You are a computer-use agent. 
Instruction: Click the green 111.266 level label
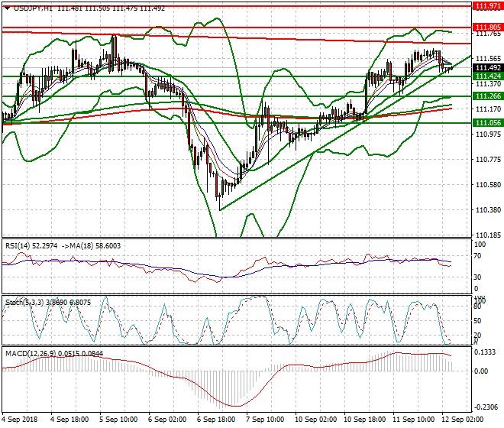click(x=488, y=96)
